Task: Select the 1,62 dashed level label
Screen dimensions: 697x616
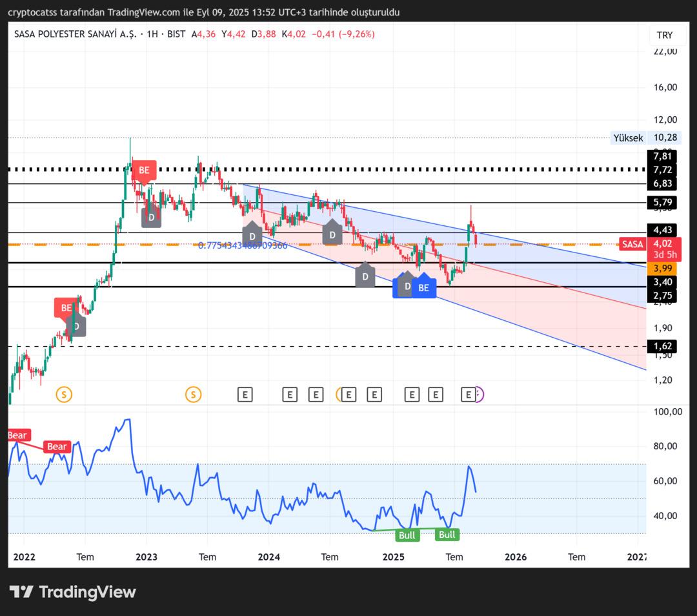Action: pos(662,346)
